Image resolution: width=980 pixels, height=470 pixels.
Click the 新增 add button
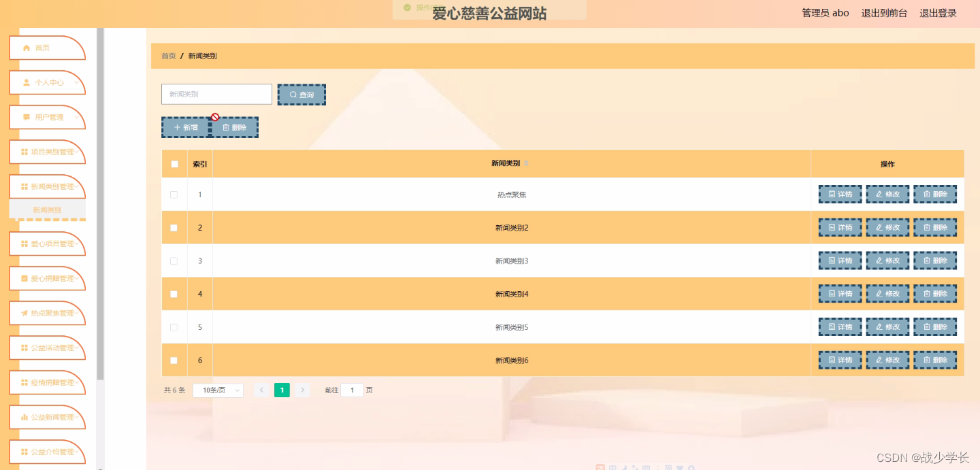point(186,127)
